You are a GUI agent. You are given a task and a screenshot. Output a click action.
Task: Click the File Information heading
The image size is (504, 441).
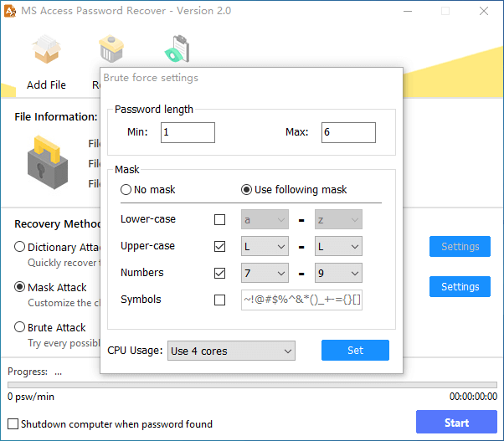click(56, 117)
